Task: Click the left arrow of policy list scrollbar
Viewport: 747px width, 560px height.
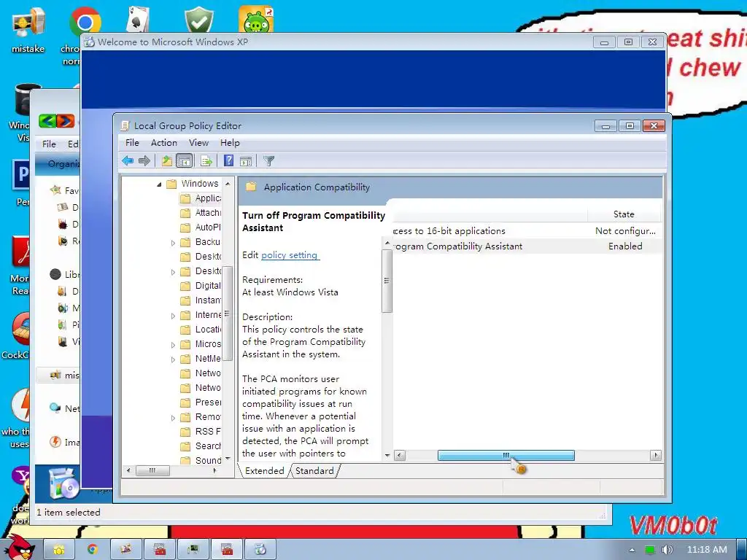Action: [400, 455]
